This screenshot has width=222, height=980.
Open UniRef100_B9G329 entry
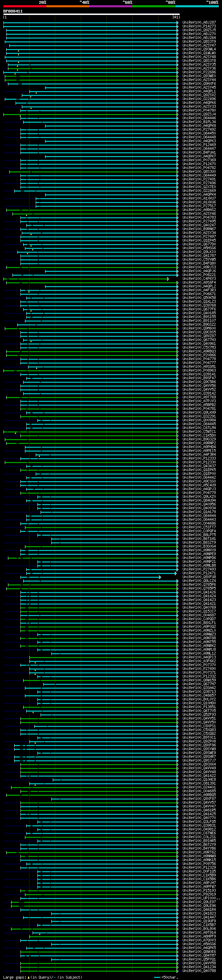click(199, 439)
